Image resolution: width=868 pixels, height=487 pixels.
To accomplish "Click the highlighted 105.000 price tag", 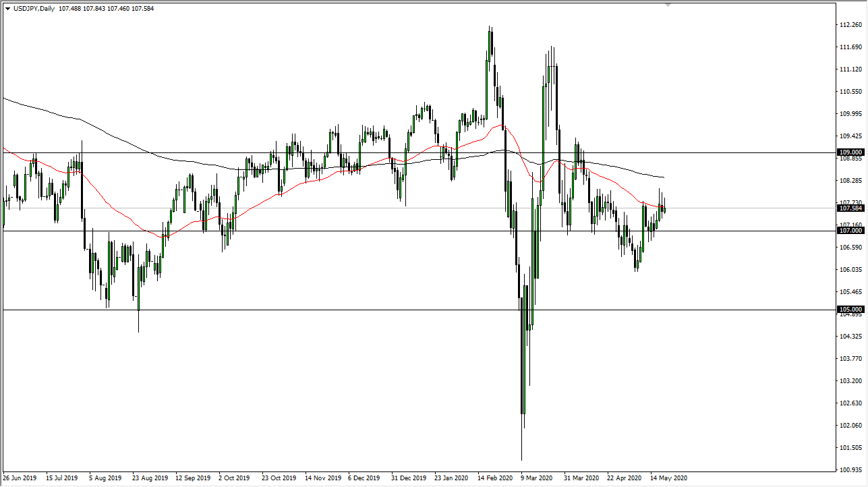I will point(850,309).
